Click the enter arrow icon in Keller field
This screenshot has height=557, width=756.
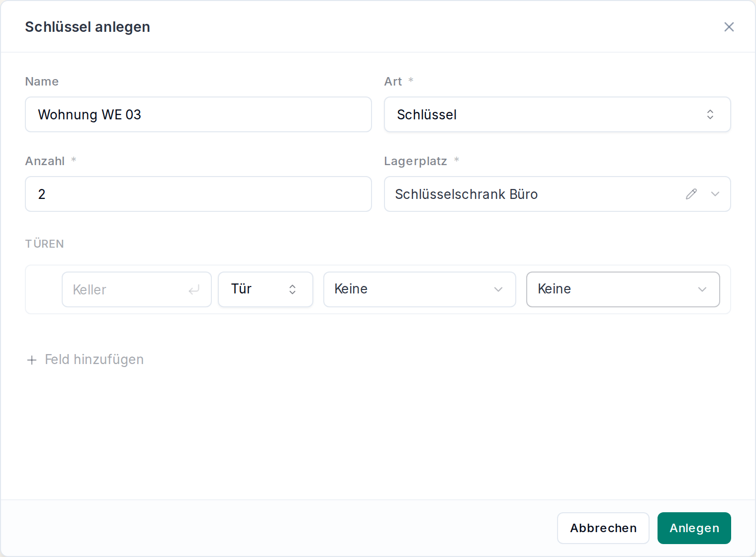(x=194, y=289)
